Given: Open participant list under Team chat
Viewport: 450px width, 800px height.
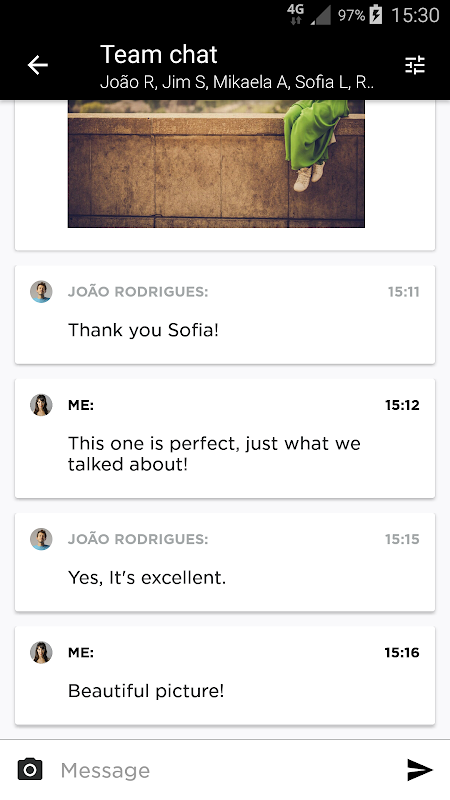Looking at the screenshot, I should [237, 82].
